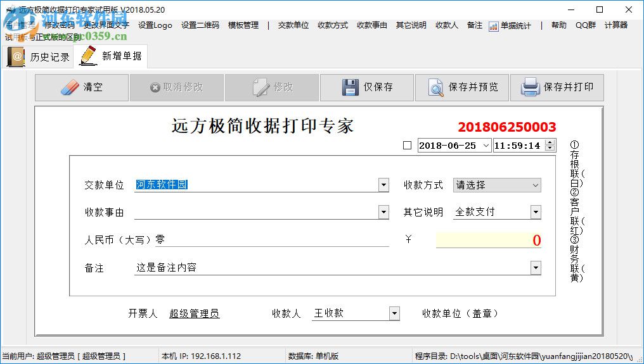Image resolution: width=644 pixels, height=364 pixels.
Task: Expand the 备注 remark dropdown arrow
Action: 536,268
